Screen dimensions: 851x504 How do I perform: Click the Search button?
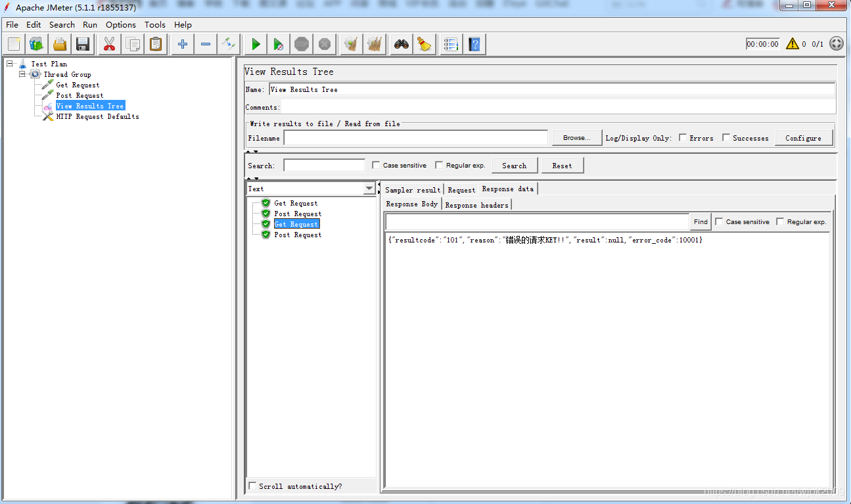click(x=515, y=166)
